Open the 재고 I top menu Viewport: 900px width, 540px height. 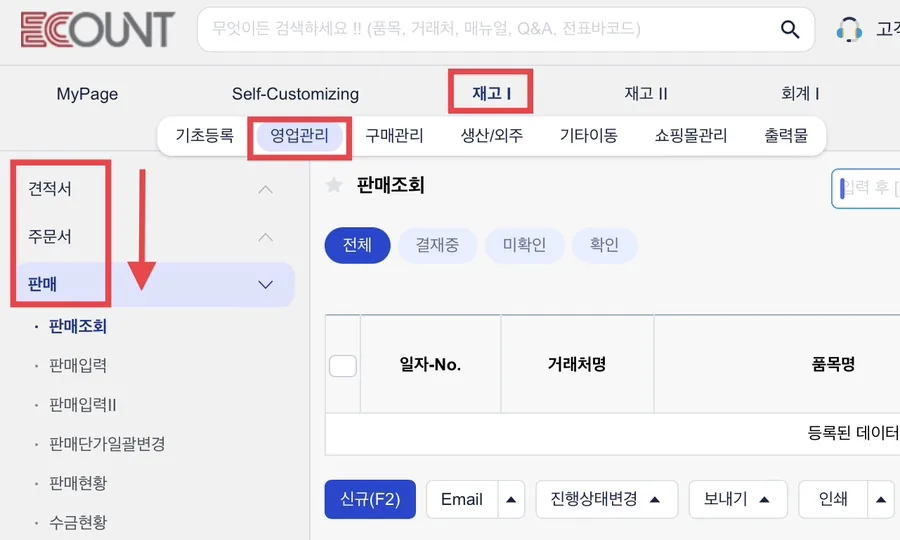(491, 93)
